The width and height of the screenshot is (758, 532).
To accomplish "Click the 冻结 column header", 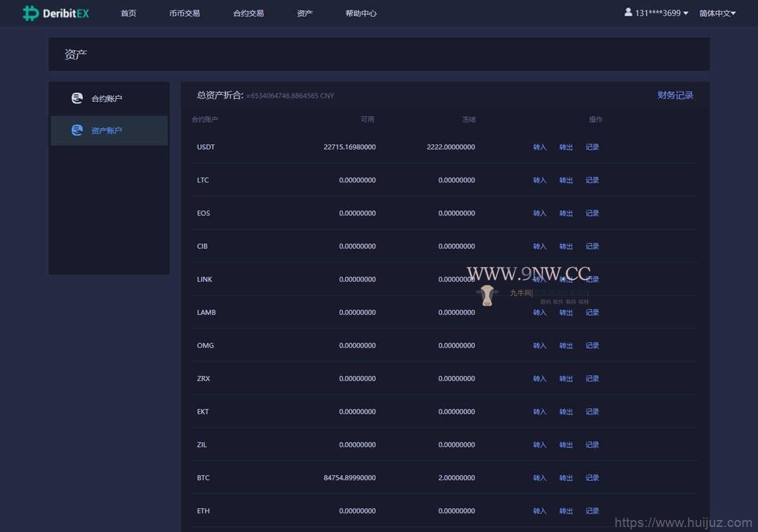I will [x=469, y=119].
